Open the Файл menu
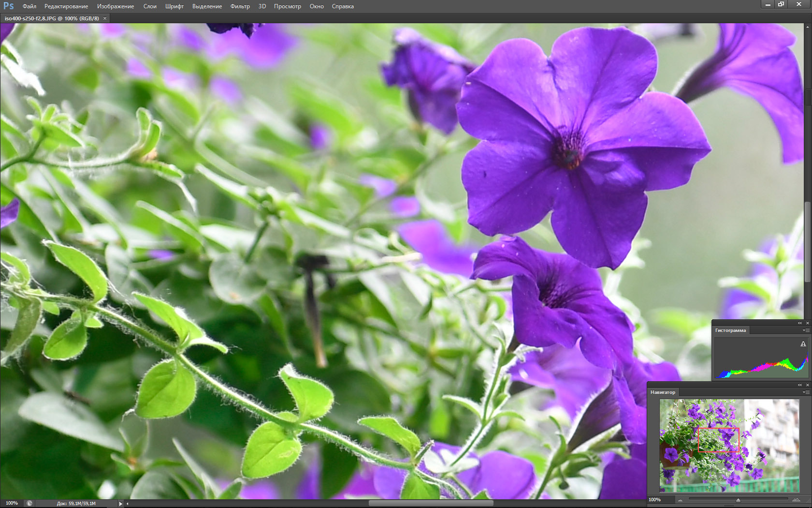 coord(29,6)
